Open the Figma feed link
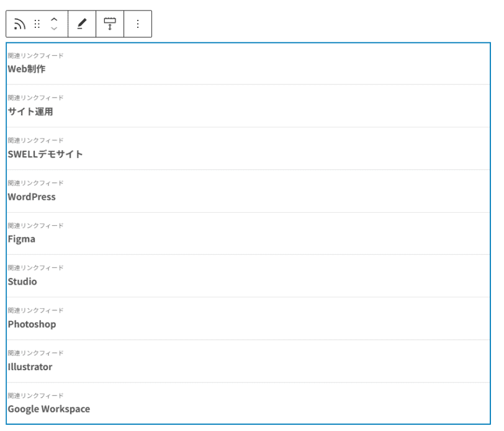Viewport: 504px width, 431px height. coord(22,239)
